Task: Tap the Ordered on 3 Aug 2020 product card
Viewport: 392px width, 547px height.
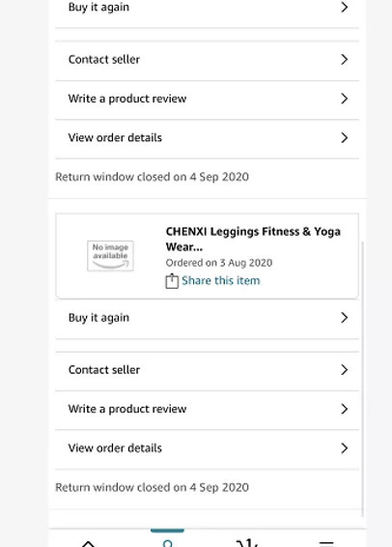Action: 207,256
